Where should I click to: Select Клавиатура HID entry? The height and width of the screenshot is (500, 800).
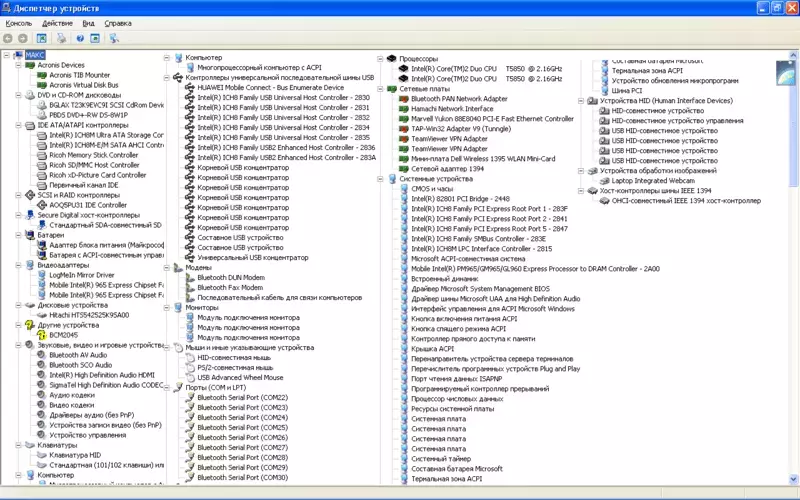click(75, 455)
